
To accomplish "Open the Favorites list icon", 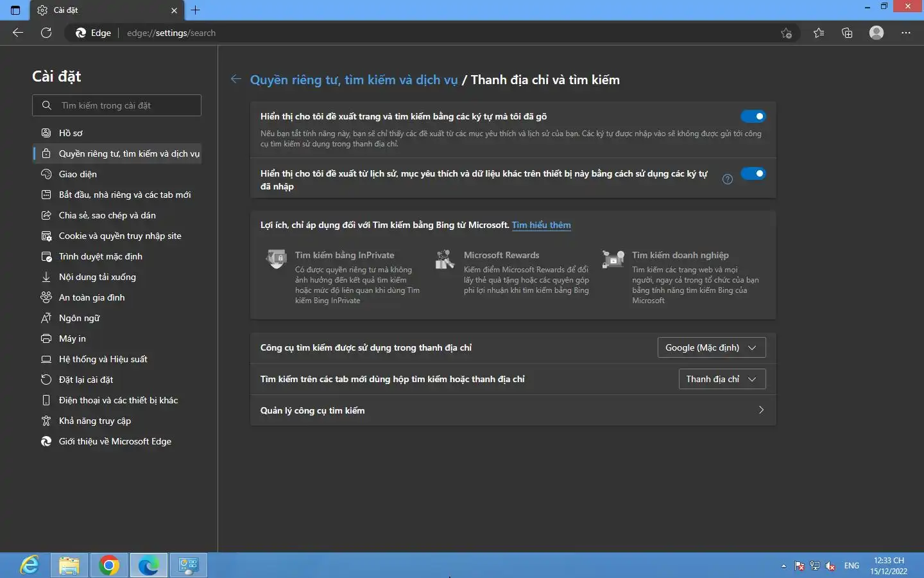I will 819,33.
